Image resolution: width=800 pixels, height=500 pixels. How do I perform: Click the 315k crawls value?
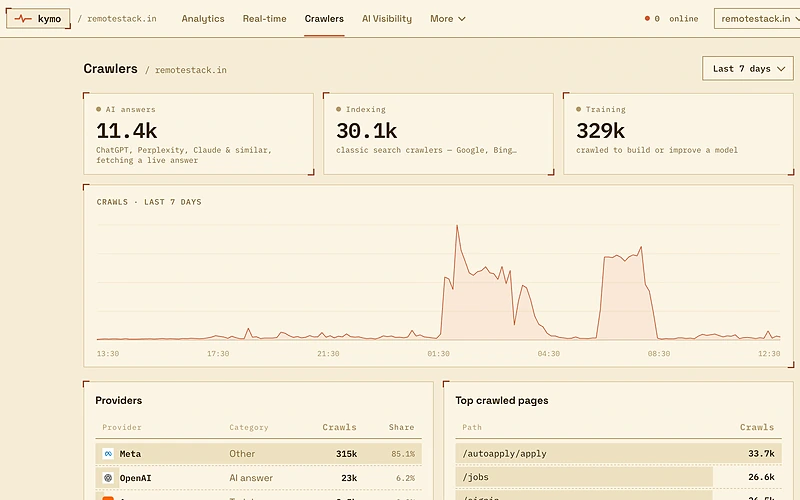[x=346, y=454]
